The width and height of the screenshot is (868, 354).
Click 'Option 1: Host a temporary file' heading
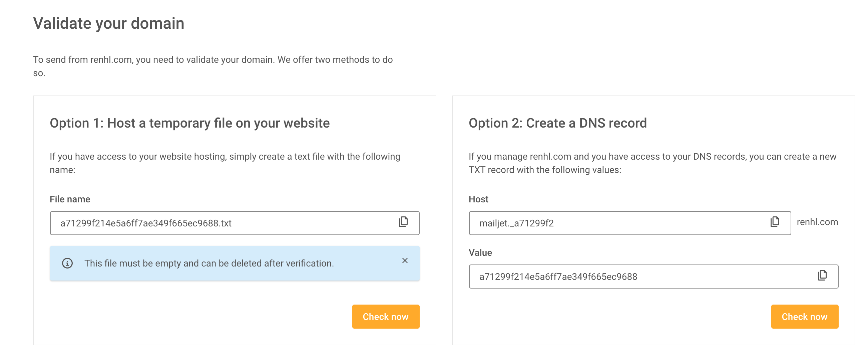[190, 123]
